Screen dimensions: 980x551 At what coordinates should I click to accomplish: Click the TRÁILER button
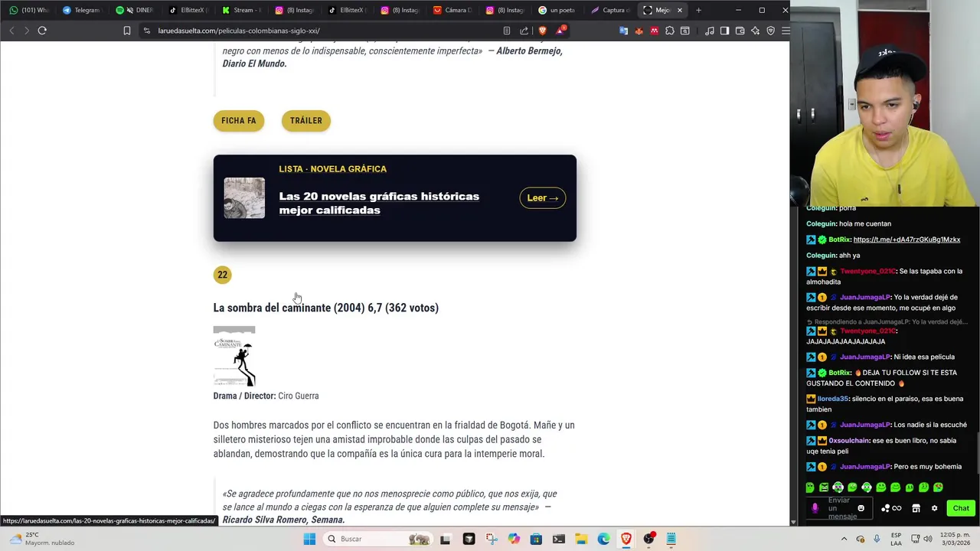click(306, 120)
